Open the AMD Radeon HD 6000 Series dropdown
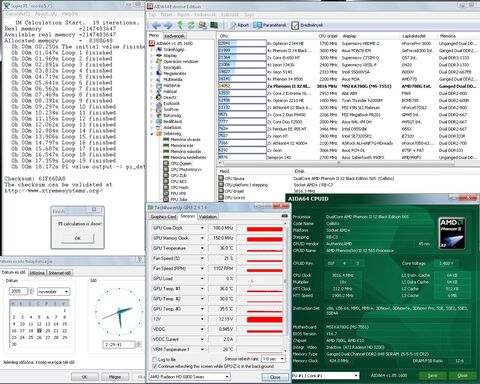Viewport: 480px width, 384px height. click(189, 377)
